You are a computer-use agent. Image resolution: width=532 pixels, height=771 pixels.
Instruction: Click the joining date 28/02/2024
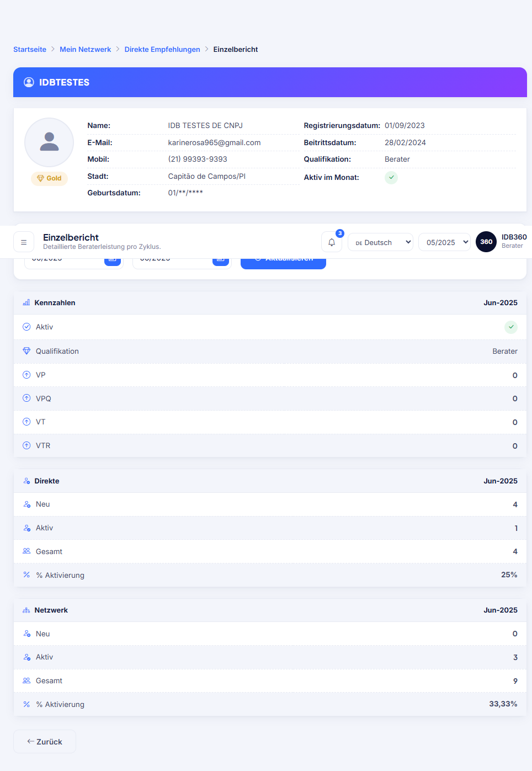(x=405, y=142)
